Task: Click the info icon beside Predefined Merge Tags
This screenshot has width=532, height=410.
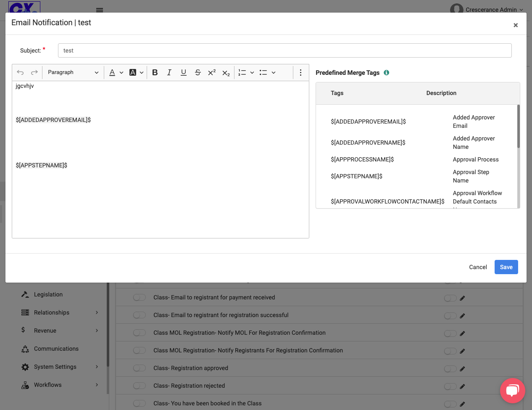Action: [x=387, y=72]
